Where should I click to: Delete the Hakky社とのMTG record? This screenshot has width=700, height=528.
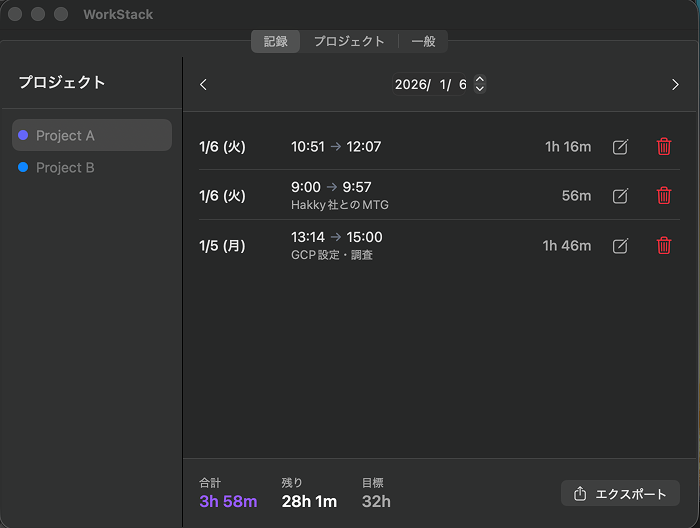coord(664,195)
